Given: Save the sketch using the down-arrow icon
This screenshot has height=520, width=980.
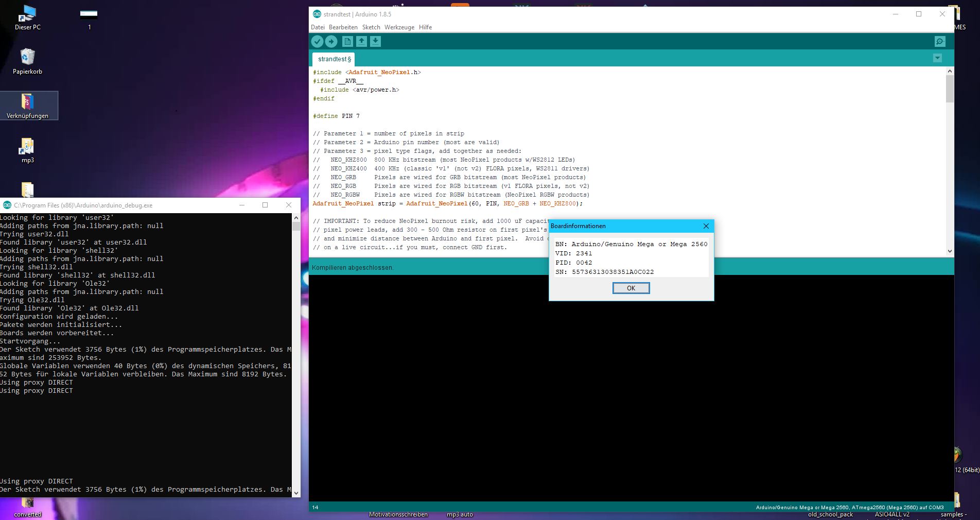Looking at the screenshot, I should coord(375,42).
